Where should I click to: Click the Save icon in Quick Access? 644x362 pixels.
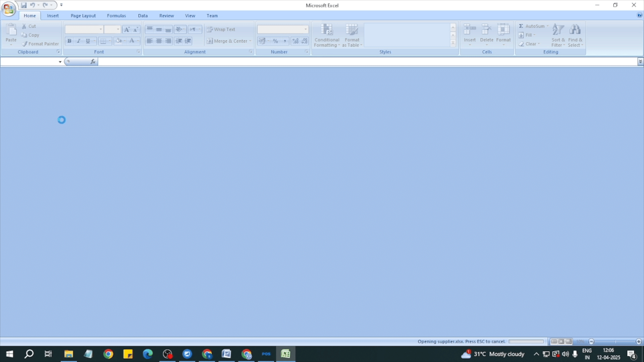pos(24,5)
